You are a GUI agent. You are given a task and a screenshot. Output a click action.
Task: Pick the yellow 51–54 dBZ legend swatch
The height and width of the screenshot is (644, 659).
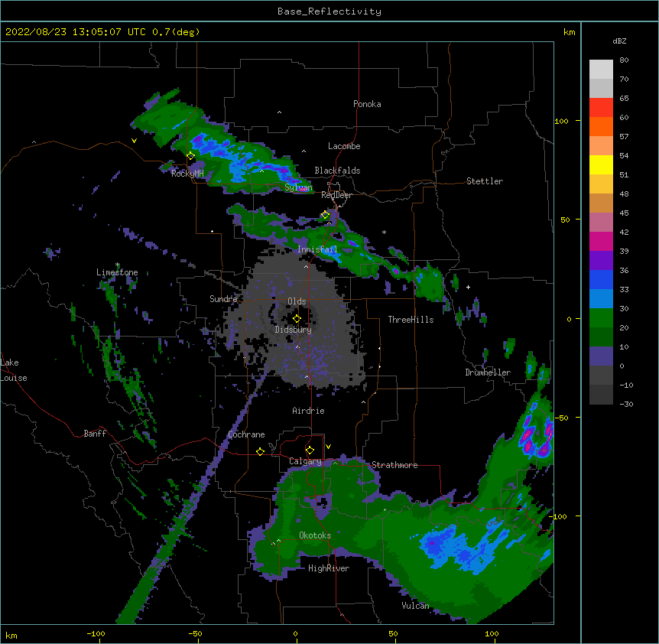[x=601, y=164]
